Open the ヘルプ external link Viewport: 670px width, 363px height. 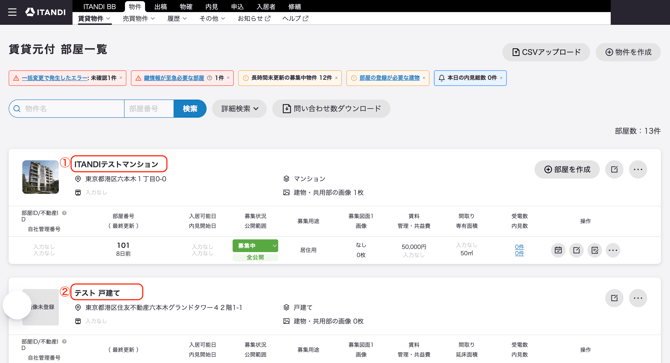coord(295,18)
